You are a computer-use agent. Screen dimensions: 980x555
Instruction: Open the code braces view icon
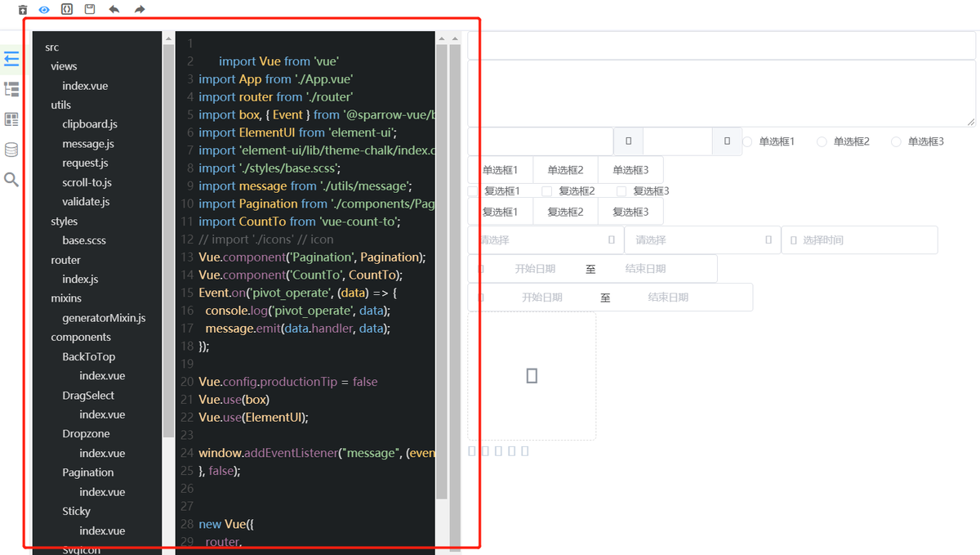(67, 10)
